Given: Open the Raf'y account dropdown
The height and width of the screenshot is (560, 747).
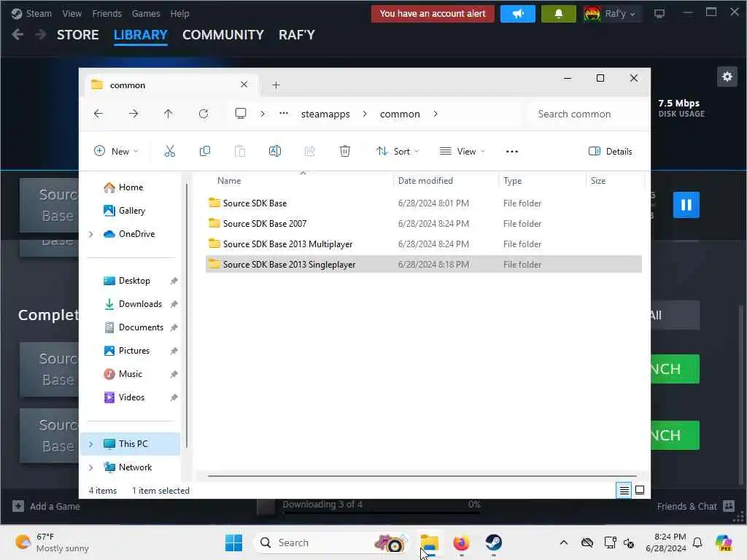Looking at the screenshot, I should pos(612,14).
